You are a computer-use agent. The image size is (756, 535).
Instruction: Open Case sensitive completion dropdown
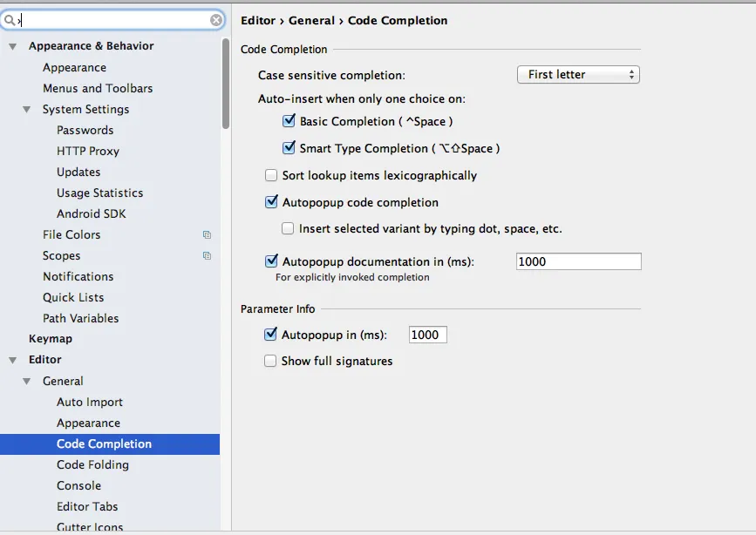(x=578, y=75)
